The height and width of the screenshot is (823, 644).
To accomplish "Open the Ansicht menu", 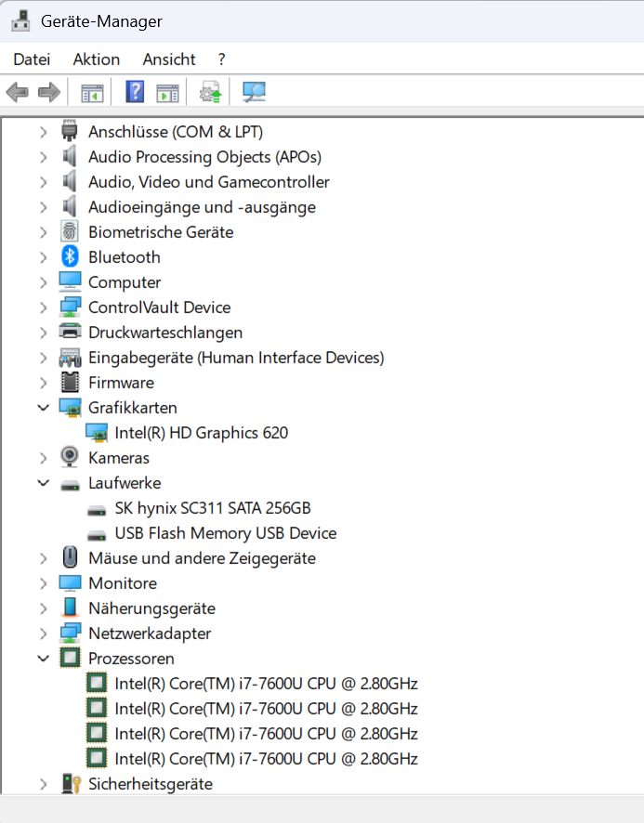I will 169,59.
